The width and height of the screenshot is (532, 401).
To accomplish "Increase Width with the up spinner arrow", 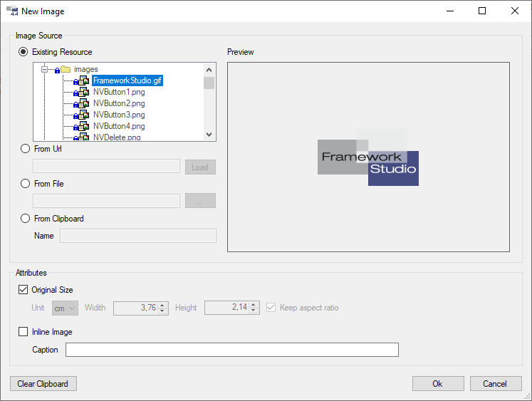I will point(162,305).
